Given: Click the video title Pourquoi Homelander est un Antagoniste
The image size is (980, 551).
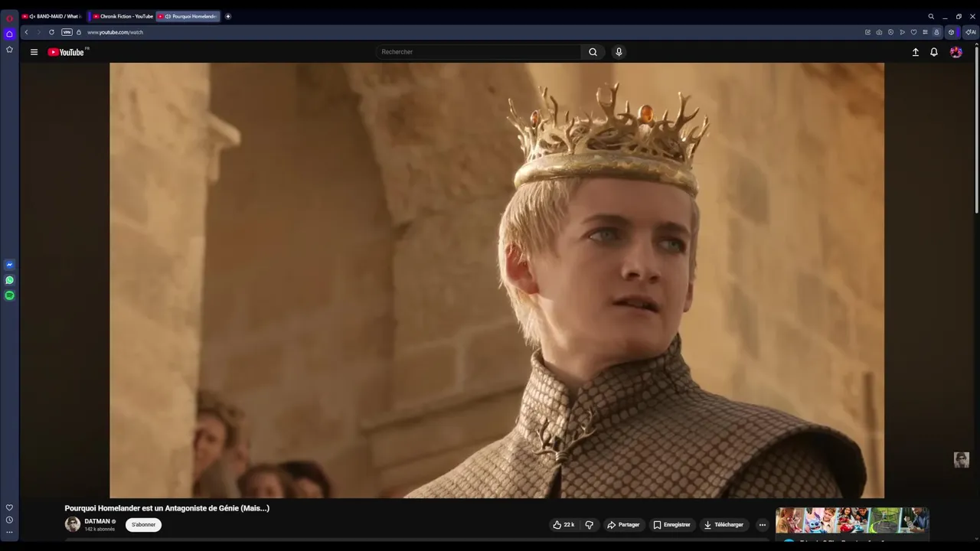Looking at the screenshot, I should 167,508.
